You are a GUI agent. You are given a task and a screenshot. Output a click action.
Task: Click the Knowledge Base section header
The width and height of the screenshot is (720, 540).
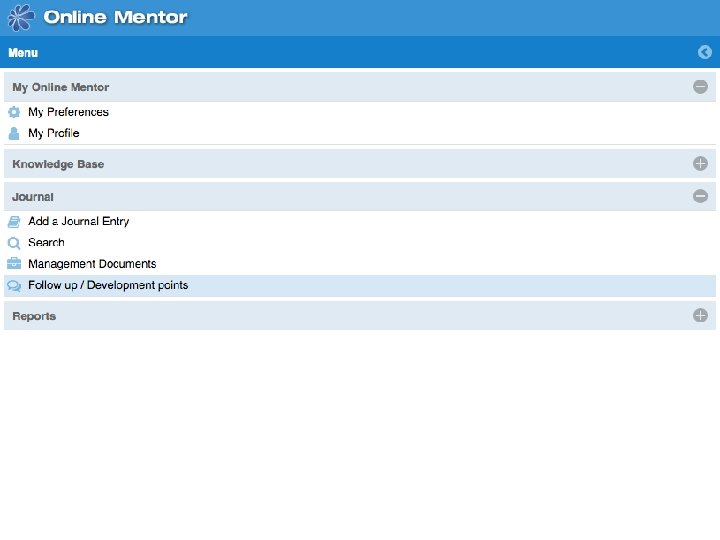coord(360,163)
